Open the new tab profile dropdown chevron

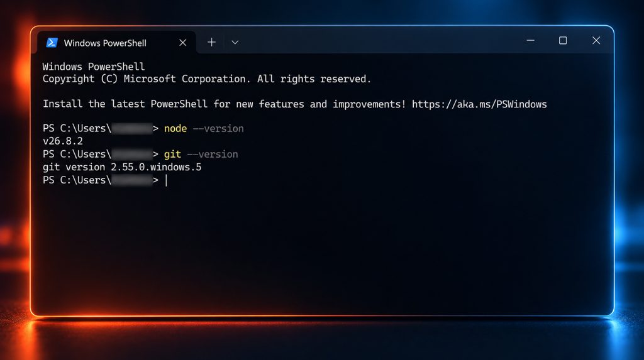[x=235, y=42]
